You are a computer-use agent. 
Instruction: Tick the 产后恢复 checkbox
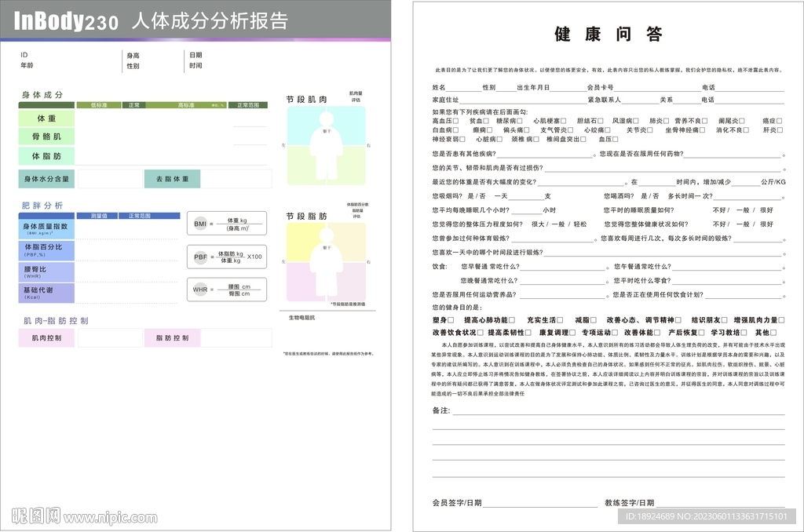click(x=701, y=333)
